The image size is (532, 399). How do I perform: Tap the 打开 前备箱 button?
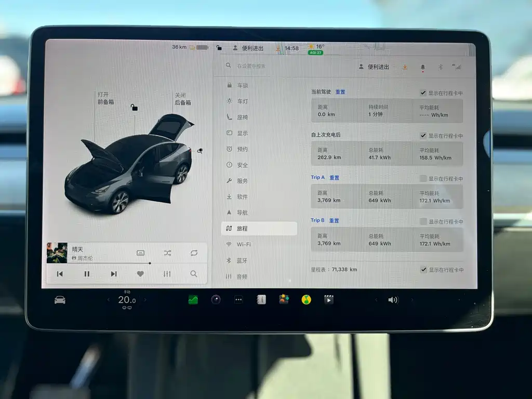pyautogui.click(x=105, y=99)
